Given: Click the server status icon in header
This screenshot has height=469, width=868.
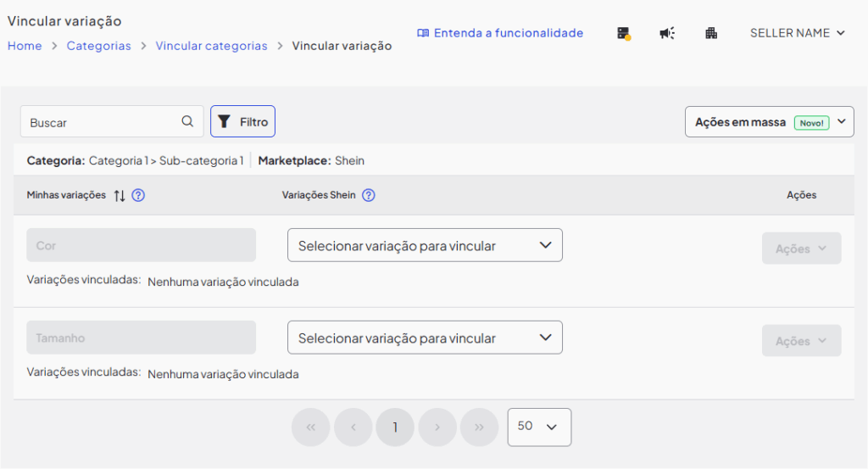Looking at the screenshot, I should 624,33.
